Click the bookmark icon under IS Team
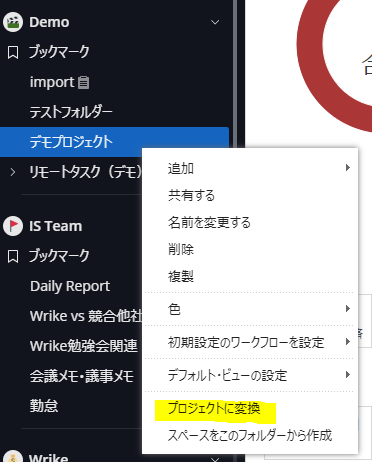The height and width of the screenshot is (462, 372). point(13,257)
